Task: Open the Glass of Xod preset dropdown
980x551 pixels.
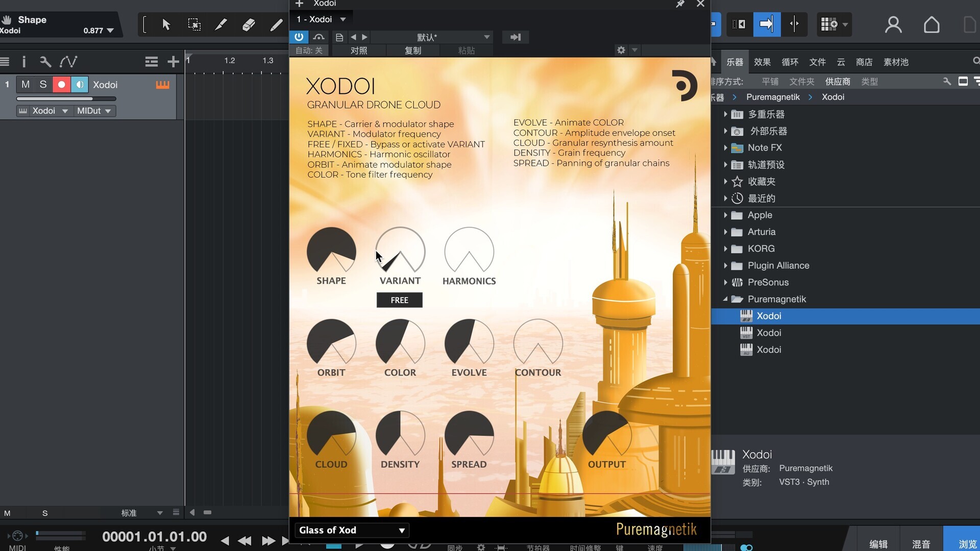Action: [x=352, y=530]
